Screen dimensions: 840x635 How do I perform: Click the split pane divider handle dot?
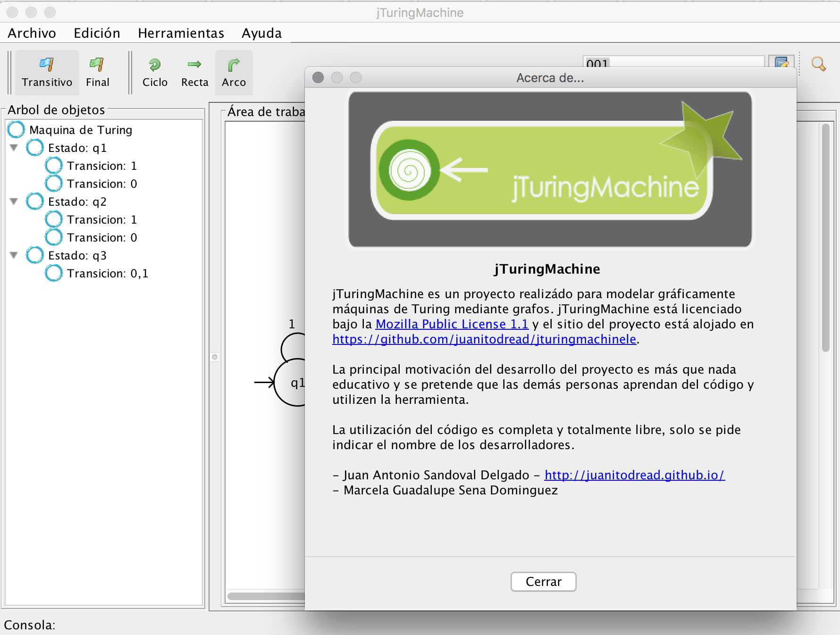pos(215,357)
